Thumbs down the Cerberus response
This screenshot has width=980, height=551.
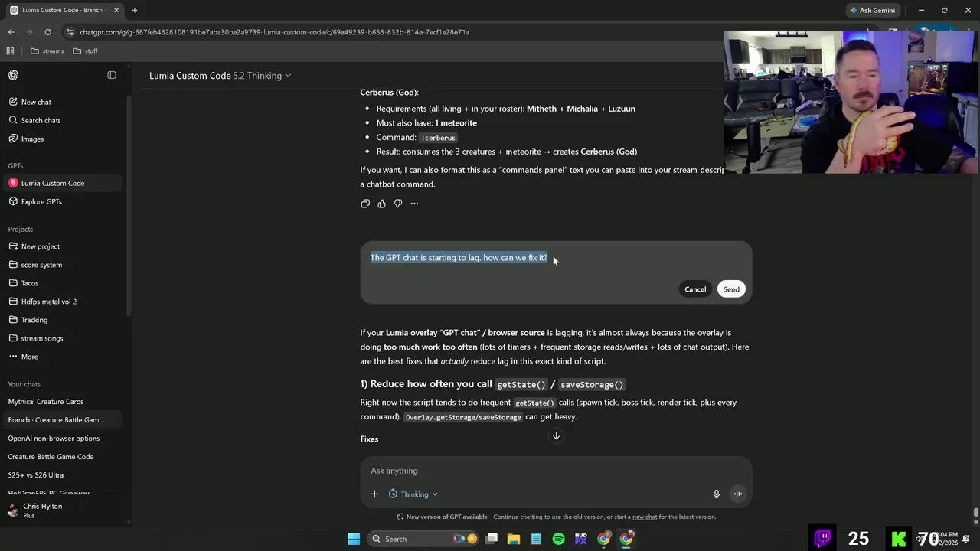pyautogui.click(x=398, y=204)
